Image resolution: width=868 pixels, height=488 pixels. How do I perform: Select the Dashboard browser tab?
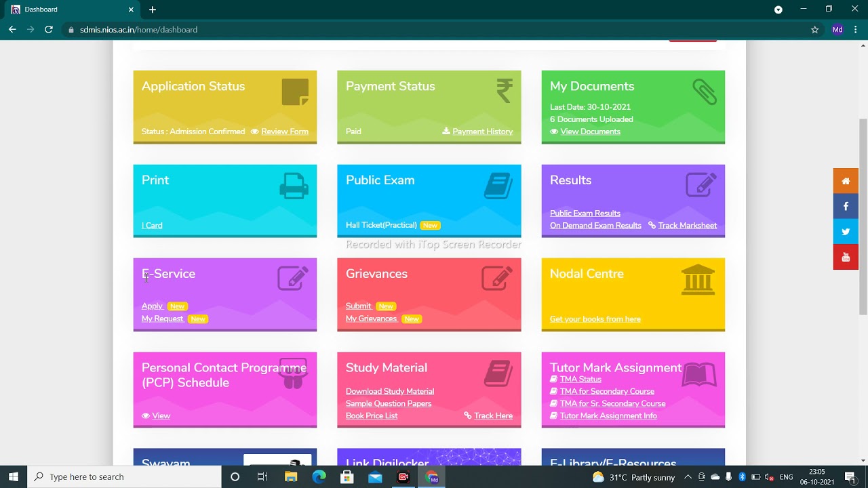pos(73,9)
